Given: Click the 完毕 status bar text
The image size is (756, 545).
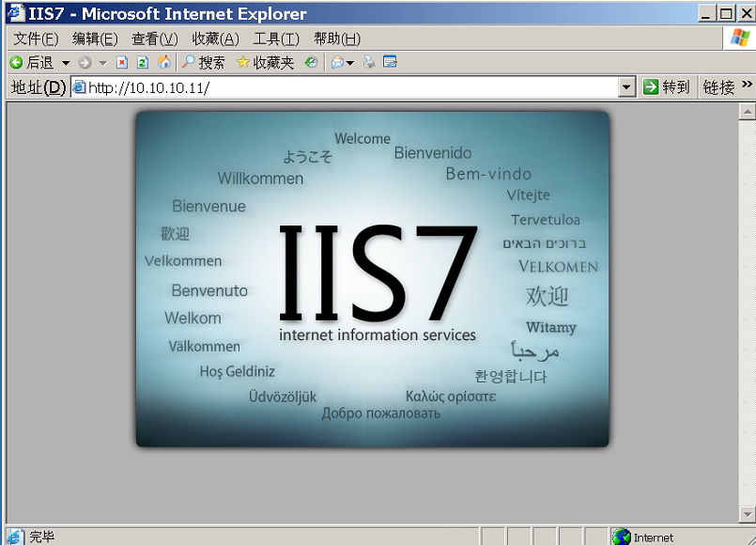Looking at the screenshot, I should (x=42, y=537).
